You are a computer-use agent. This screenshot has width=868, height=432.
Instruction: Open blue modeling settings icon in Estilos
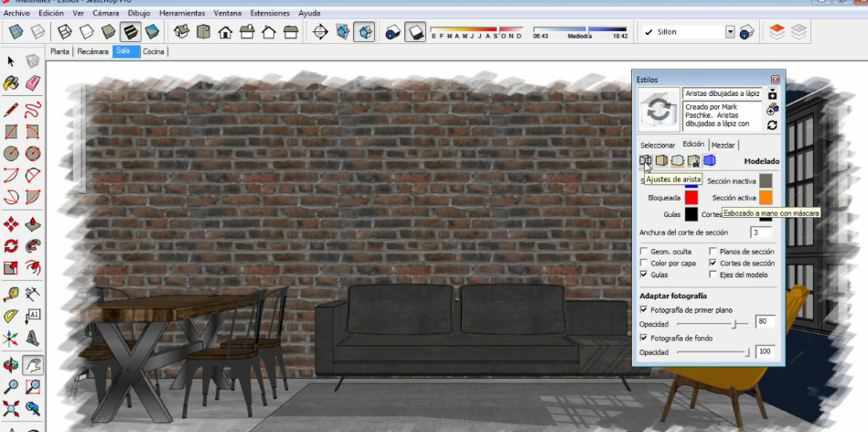709,160
